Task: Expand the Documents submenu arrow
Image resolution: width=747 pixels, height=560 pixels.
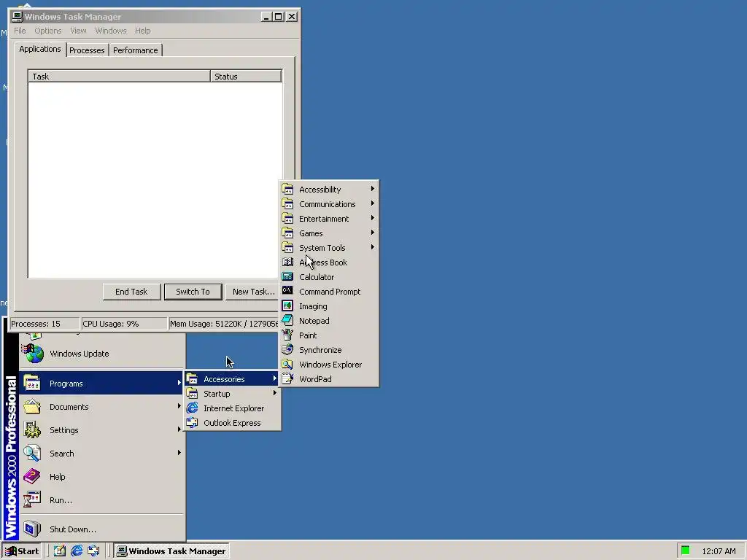Action: [179, 406]
